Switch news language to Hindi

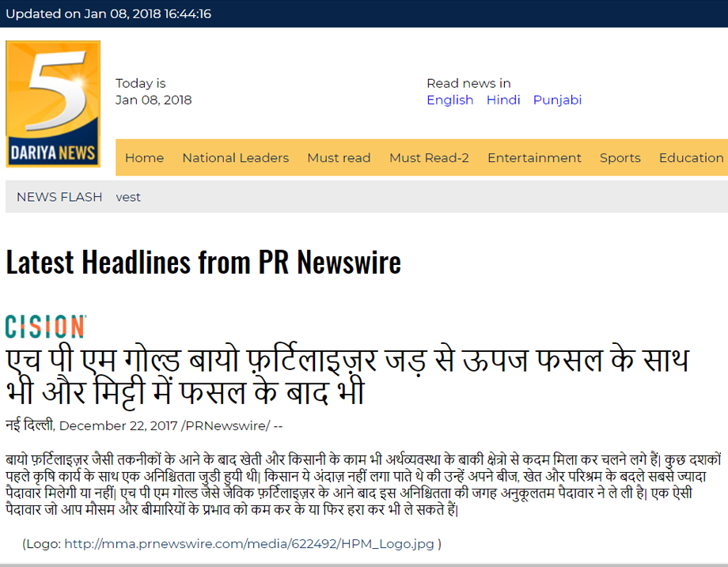coord(503,100)
